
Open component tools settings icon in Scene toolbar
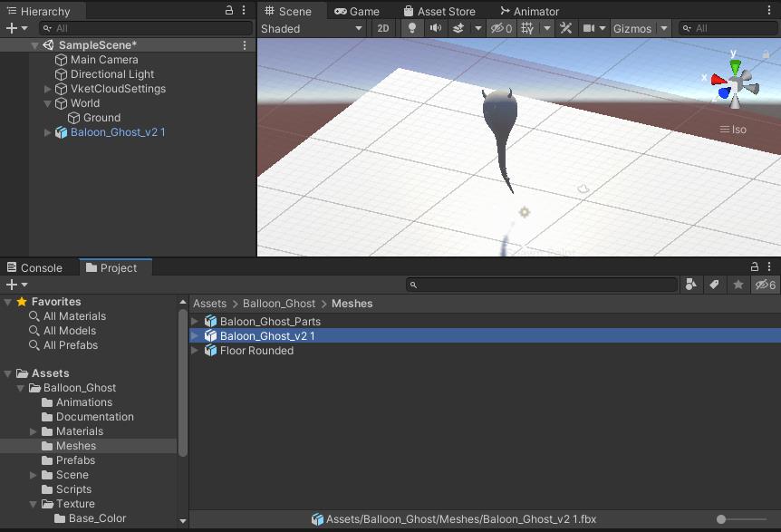566,28
